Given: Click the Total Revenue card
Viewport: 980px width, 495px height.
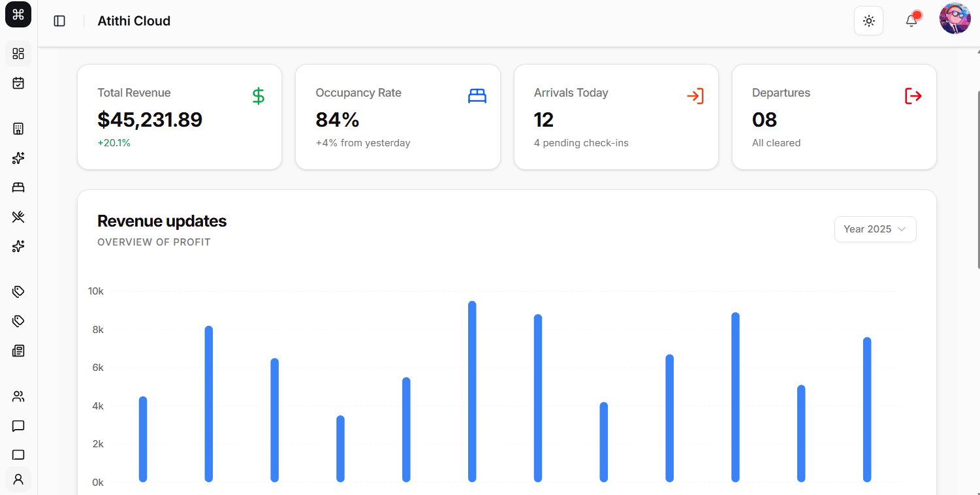Looking at the screenshot, I should [179, 116].
